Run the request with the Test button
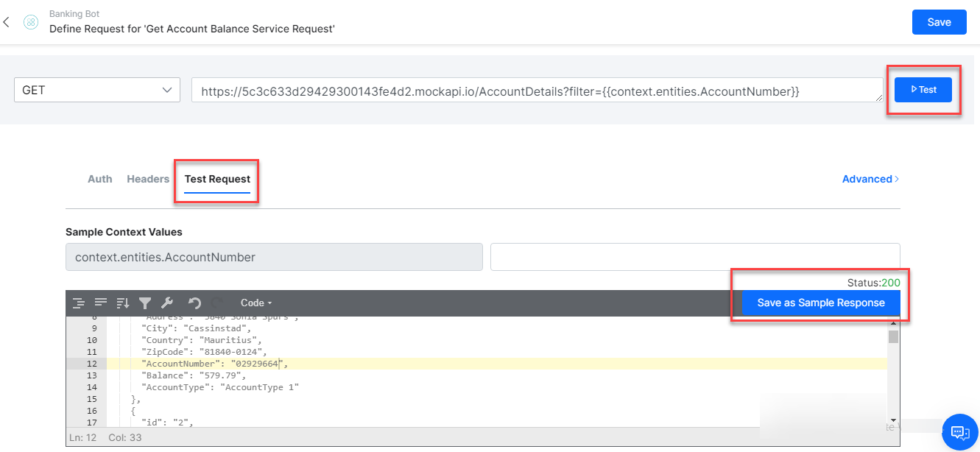This screenshot has width=980, height=452. pyautogui.click(x=923, y=89)
